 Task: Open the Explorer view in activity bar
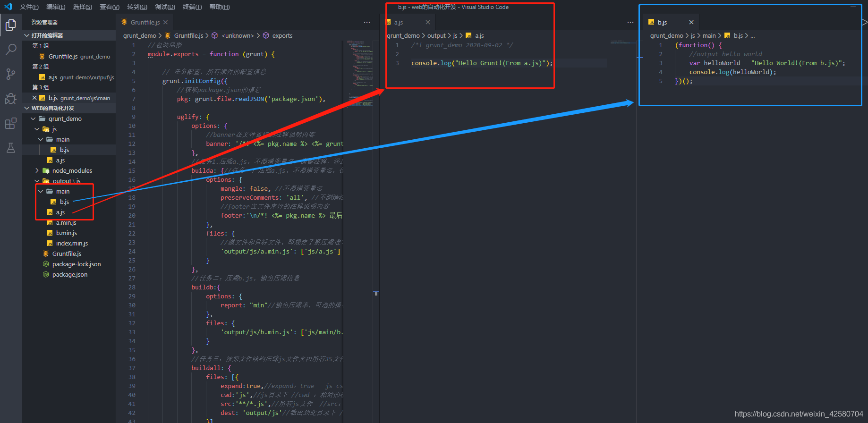click(x=11, y=25)
